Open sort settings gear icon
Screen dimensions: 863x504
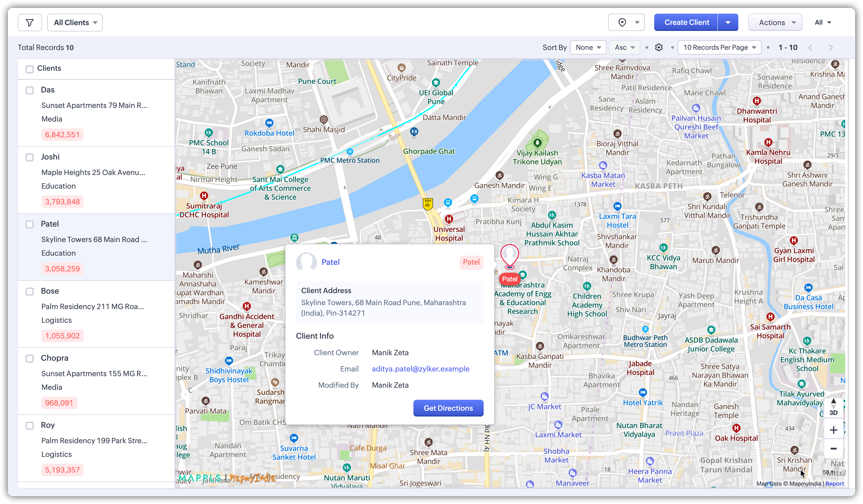pos(659,48)
